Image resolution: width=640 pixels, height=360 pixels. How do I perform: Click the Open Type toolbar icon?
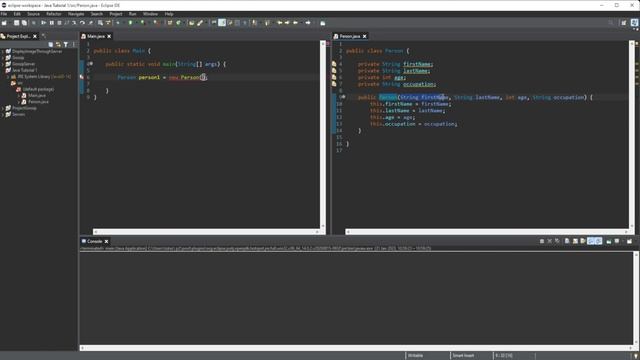point(191,23)
